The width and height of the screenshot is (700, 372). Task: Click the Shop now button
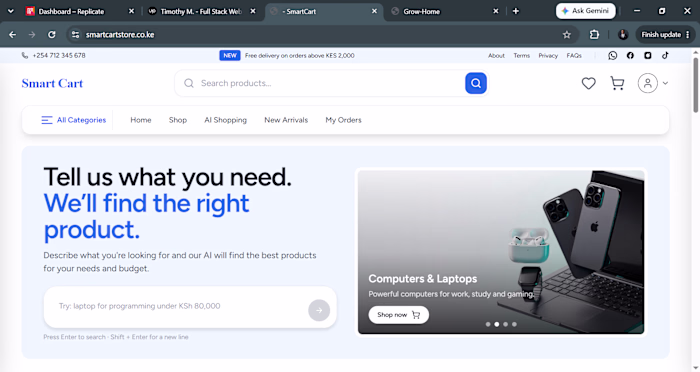coord(399,315)
